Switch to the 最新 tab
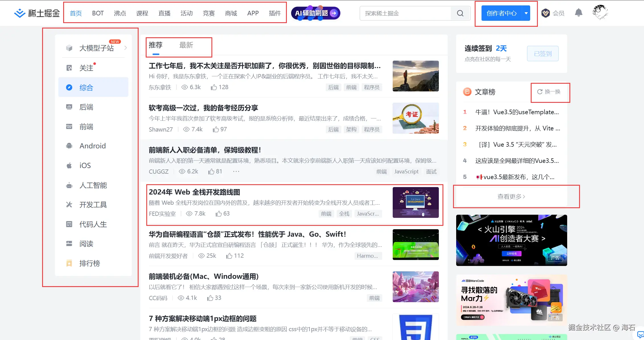 186,45
